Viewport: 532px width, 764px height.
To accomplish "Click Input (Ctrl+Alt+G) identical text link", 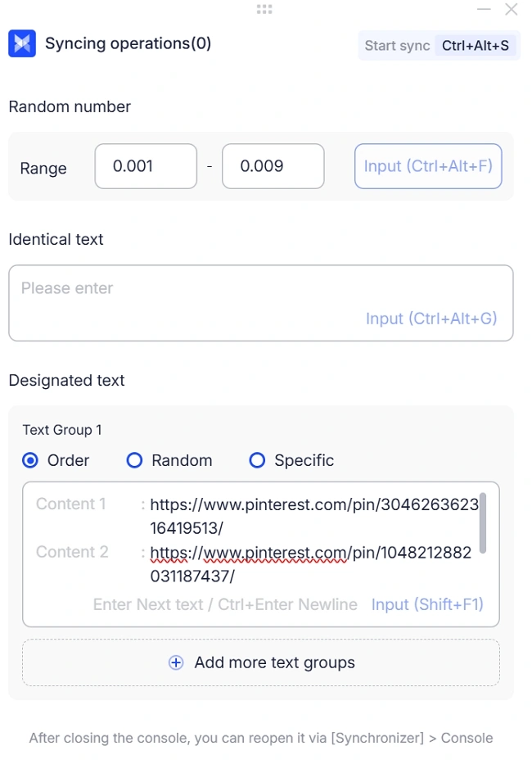I will 431,319.
